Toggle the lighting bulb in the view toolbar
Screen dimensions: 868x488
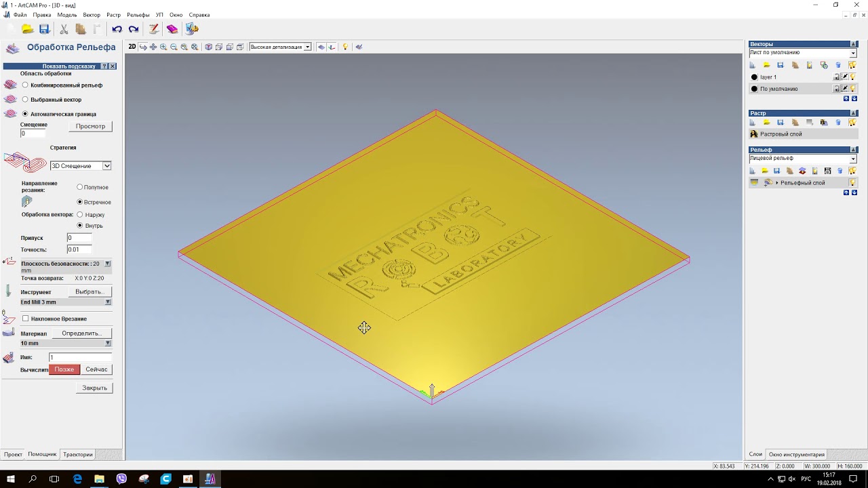point(345,47)
